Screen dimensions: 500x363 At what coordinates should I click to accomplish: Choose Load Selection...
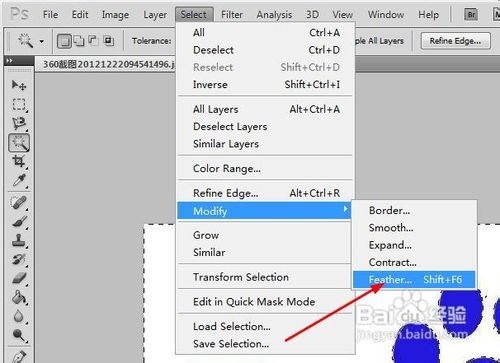[265, 327]
